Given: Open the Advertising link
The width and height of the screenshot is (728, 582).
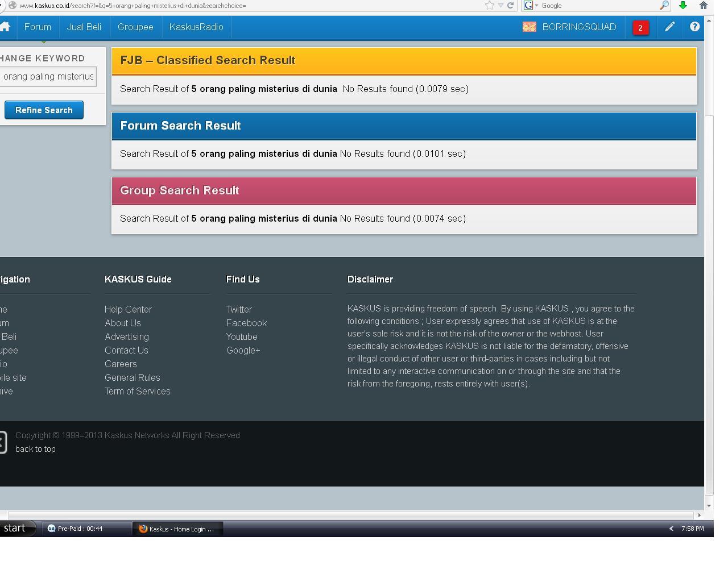Looking at the screenshot, I should click(x=126, y=336).
